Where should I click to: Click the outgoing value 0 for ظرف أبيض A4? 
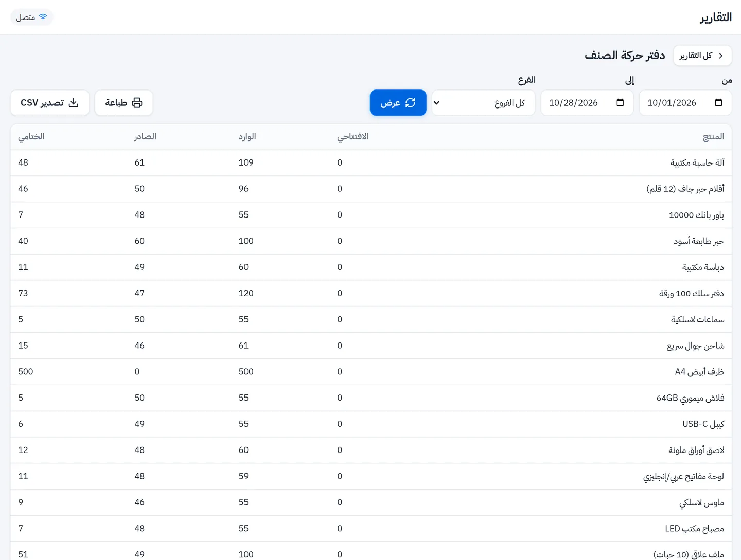137,372
